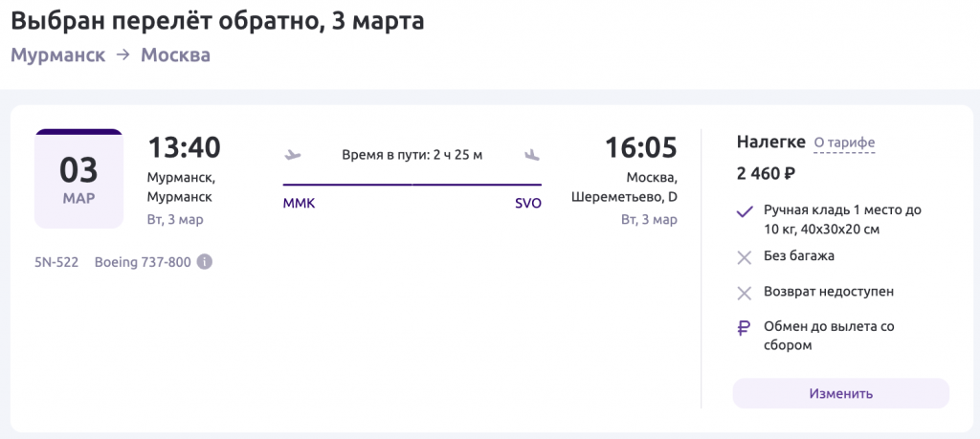Click the 03 МАР date badge
This screenshot has width=980, height=439.
tap(78, 179)
